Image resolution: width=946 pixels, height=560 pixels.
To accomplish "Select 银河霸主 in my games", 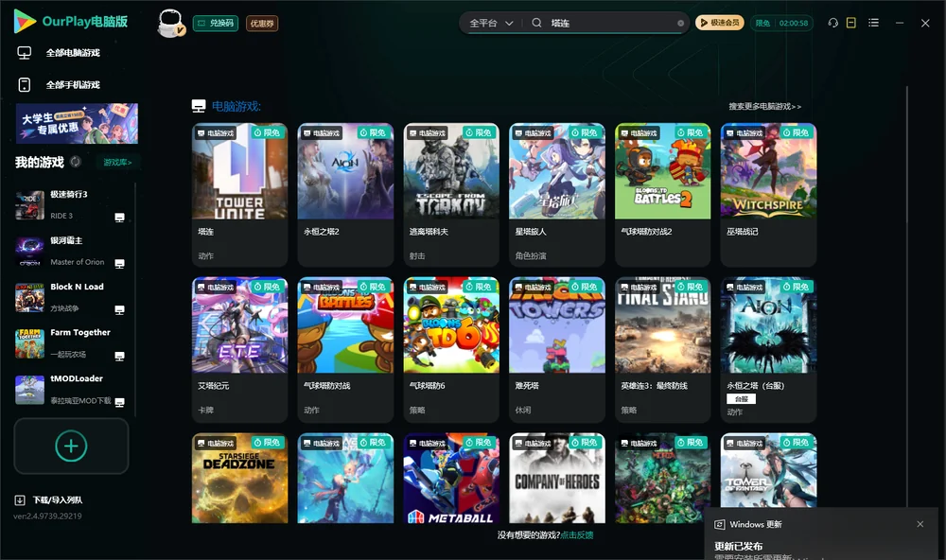I will point(71,251).
